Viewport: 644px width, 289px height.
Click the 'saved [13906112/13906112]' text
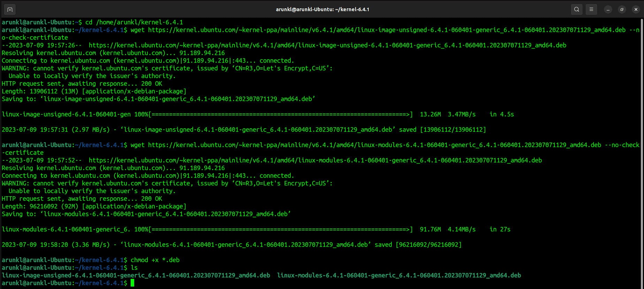click(x=443, y=130)
